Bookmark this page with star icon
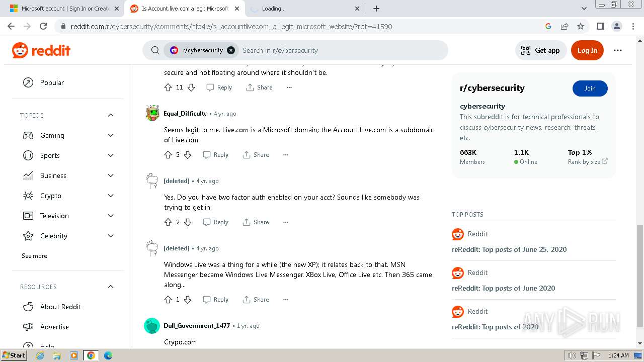This screenshot has height=362, width=644. 581,26
